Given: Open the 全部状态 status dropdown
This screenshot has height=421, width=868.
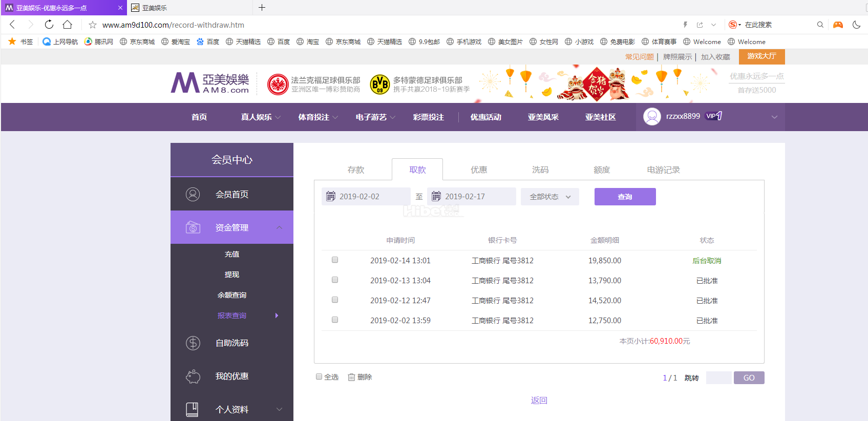Looking at the screenshot, I should click(549, 197).
